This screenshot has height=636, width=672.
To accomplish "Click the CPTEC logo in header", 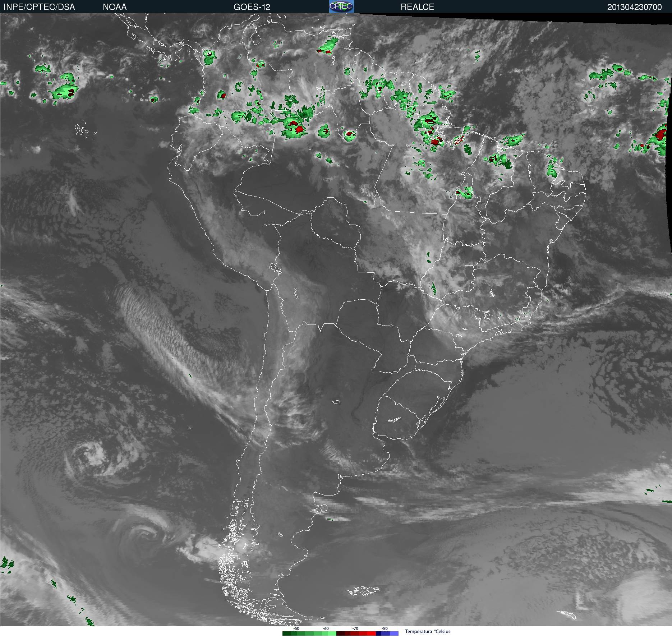I will (x=341, y=6).
